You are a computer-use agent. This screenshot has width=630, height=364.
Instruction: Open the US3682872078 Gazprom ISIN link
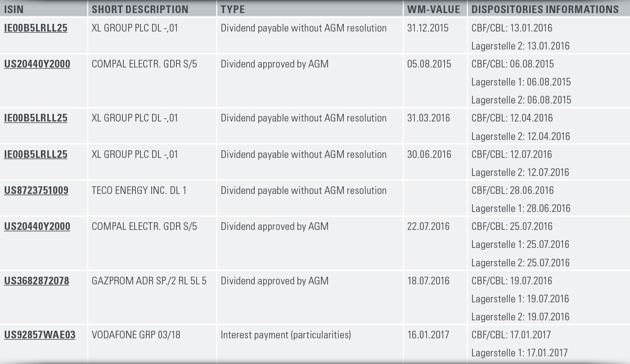point(36,281)
